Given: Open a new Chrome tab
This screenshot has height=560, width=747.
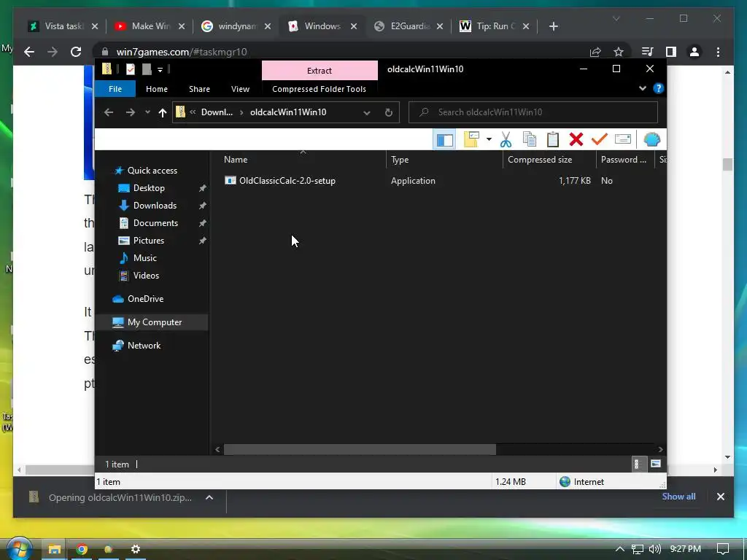Looking at the screenshot, I should coord(553,27).
